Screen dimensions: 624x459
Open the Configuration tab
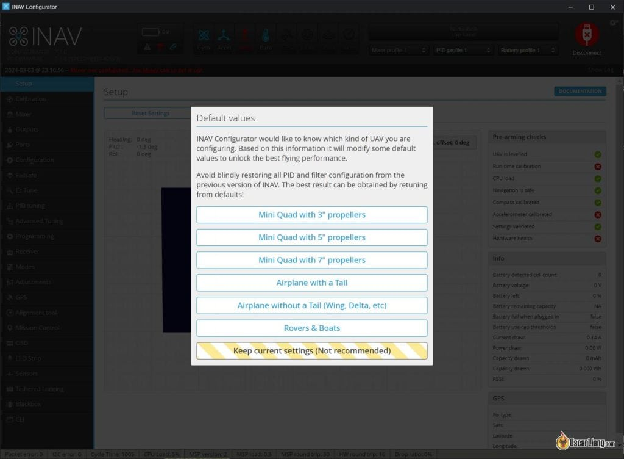[x=47, y=160]
